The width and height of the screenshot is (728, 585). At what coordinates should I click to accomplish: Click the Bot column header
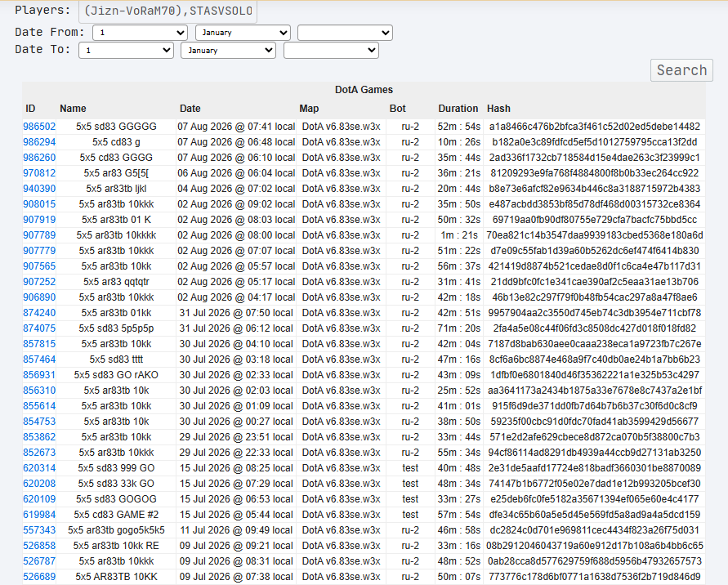coord(398,109)
